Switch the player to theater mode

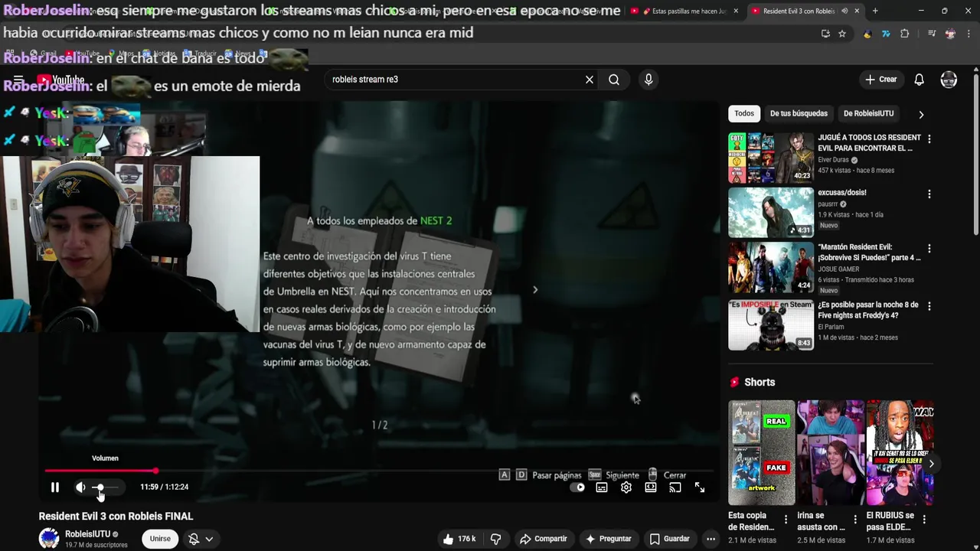(x=651, y=487)
